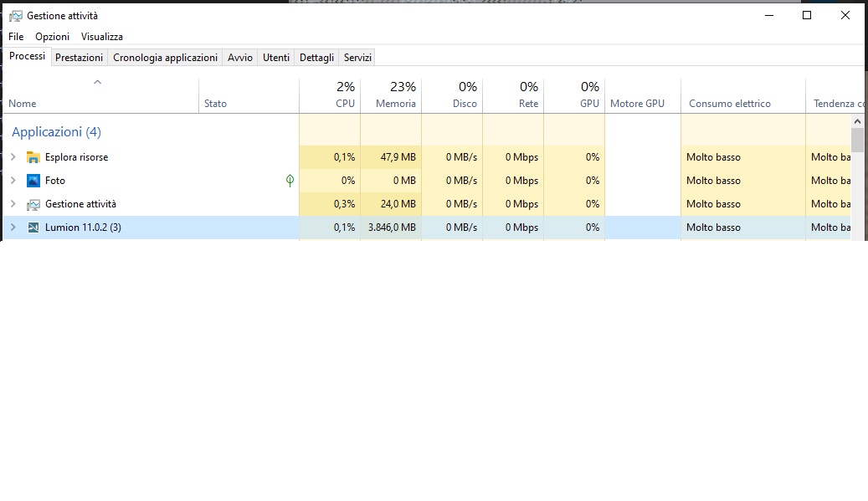
Task: Sort processes by CPU usage column
Action: [x=330, y=96]
